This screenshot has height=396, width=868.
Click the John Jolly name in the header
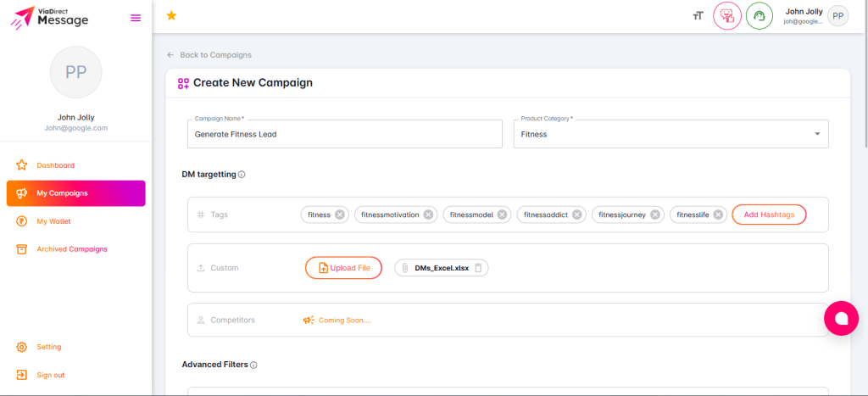coord(804,12)
